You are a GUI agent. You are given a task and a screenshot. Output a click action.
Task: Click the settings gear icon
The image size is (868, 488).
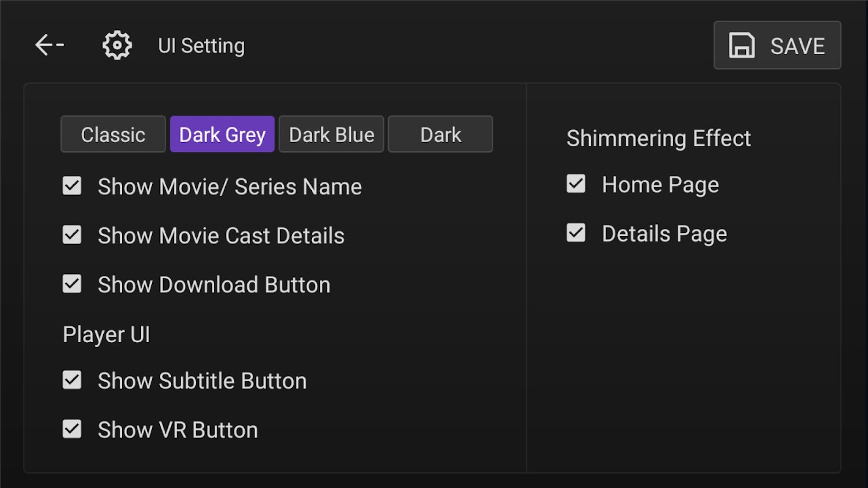coord(117,45)
